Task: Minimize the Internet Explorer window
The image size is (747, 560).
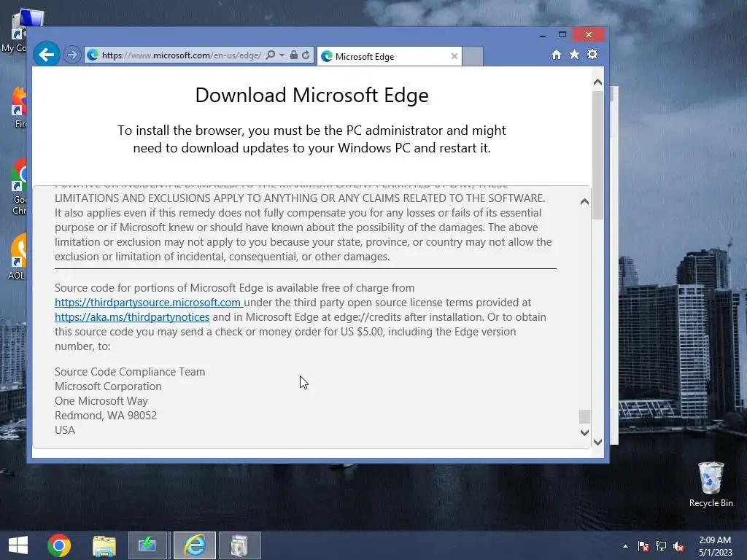Action: point(543,35)
